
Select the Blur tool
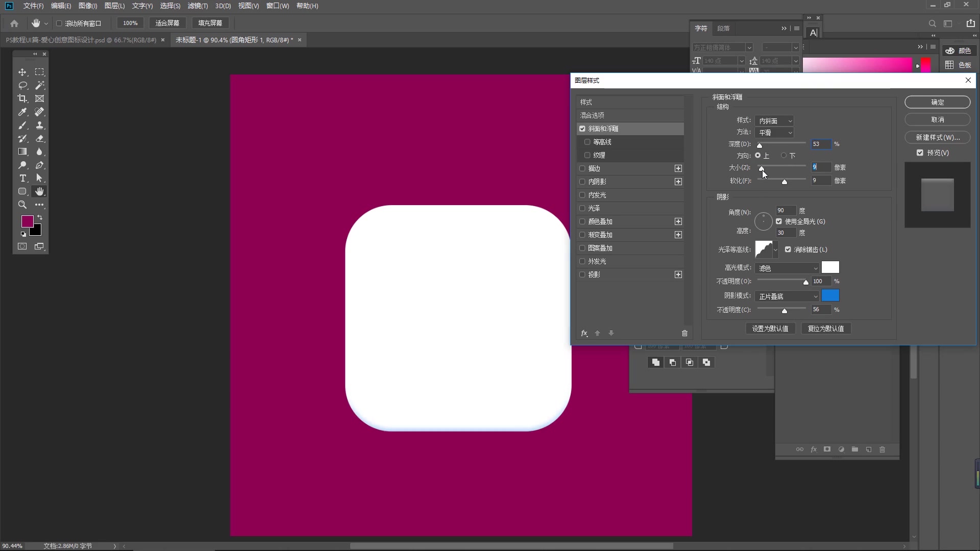click(39, 152)
